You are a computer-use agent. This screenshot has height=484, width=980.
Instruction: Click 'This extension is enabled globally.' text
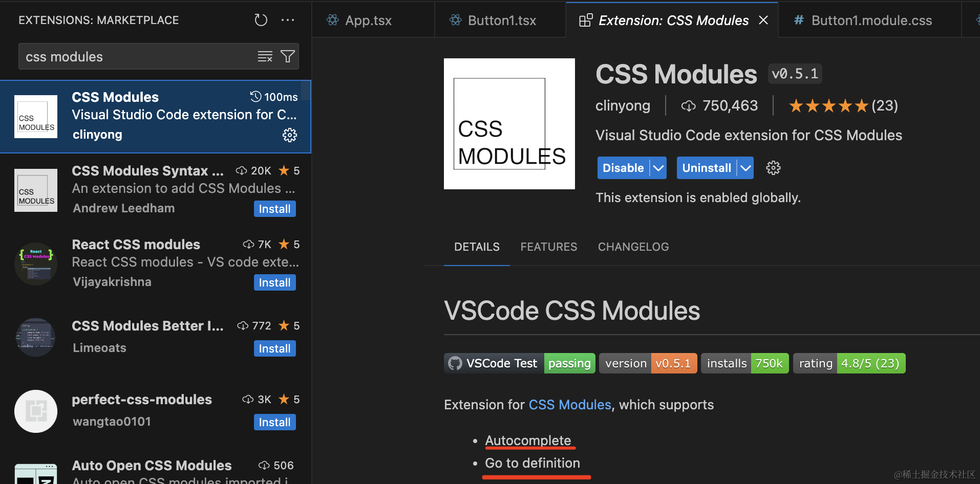698,197
